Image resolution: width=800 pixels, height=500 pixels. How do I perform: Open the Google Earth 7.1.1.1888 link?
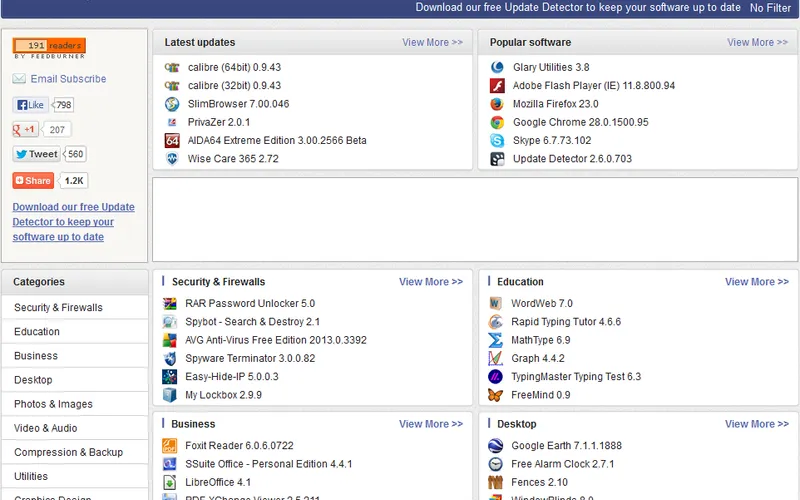coord(566,446)
